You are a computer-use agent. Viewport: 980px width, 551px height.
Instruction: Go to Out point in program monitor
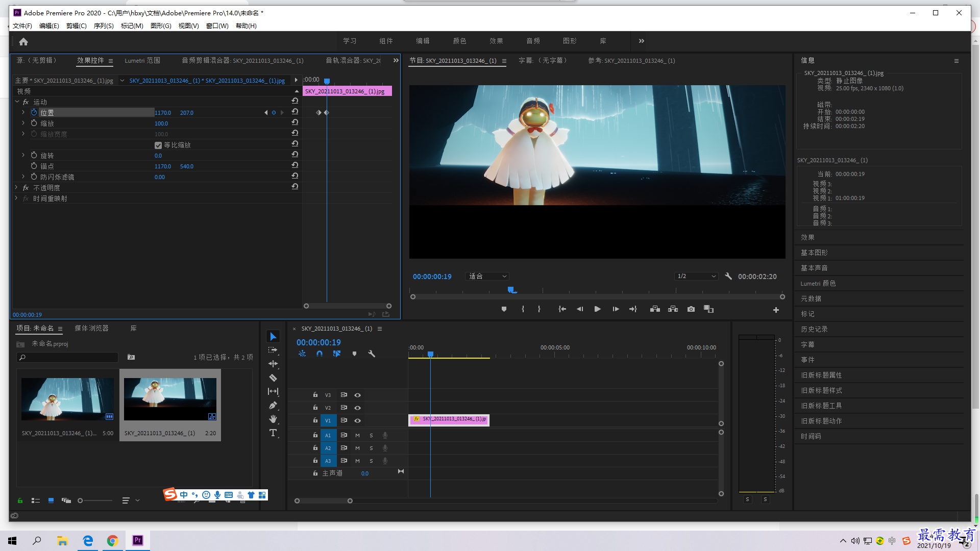pyautogui.click(x=633, y=309)
